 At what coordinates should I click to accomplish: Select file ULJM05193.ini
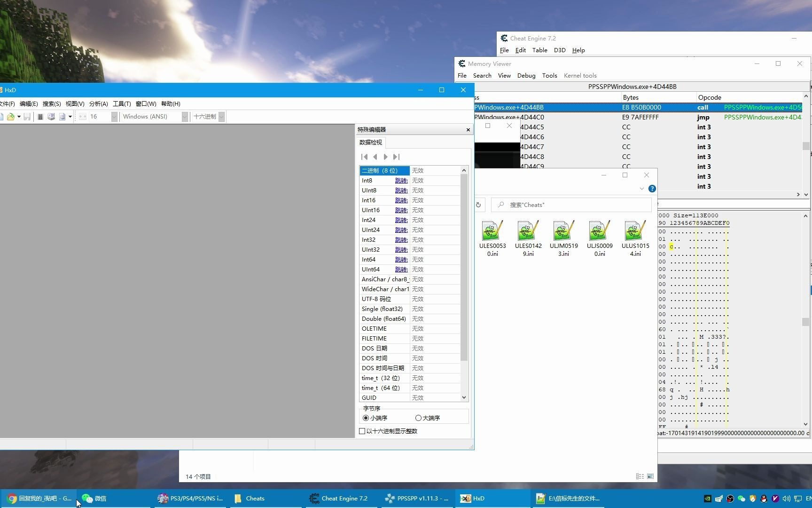pyautogui.click(x=564, y=238)
